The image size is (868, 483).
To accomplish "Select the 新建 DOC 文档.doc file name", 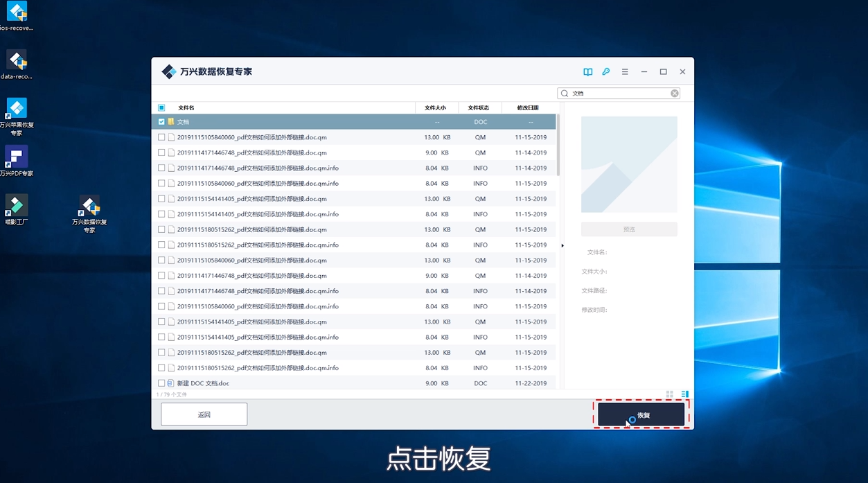I will click(x=203, y=383).
